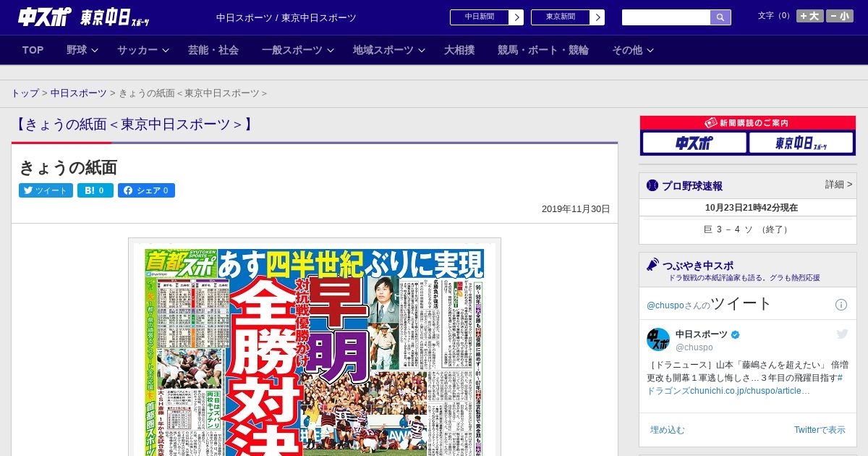Expand the 野球 menu
Viewport: 868px width, 456px height.
coord(82,50)
